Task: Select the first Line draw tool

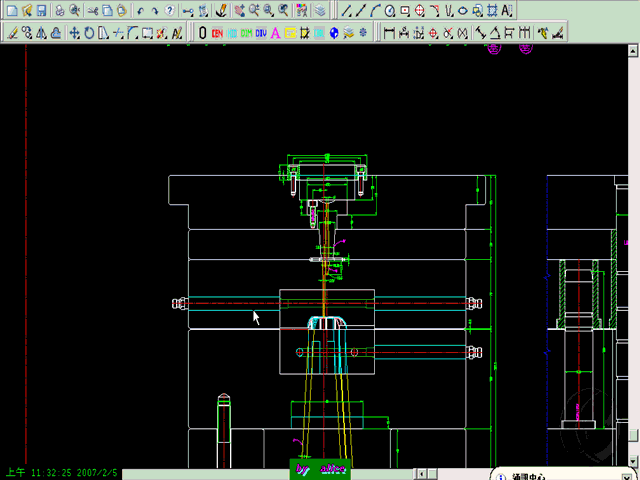Action: click(346, 11)
